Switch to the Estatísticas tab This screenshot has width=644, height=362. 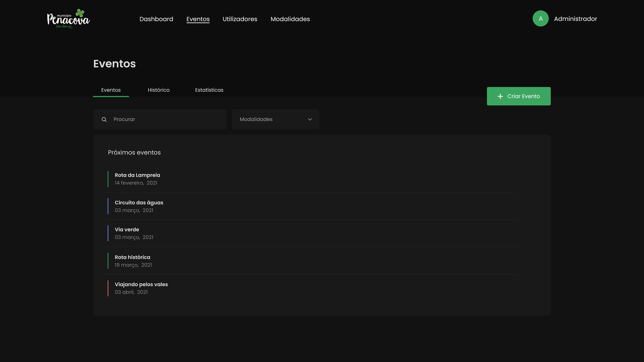(x=209, y=90)
